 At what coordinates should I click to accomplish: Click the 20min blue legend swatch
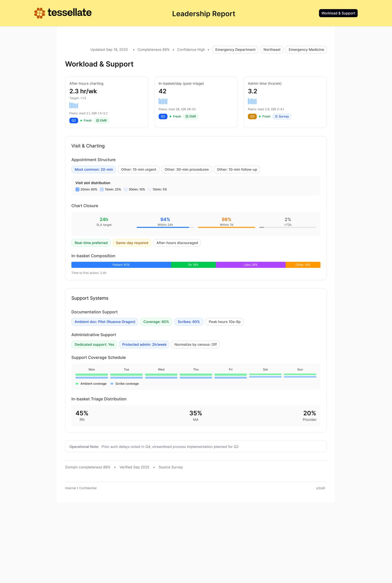pos(78,189)
